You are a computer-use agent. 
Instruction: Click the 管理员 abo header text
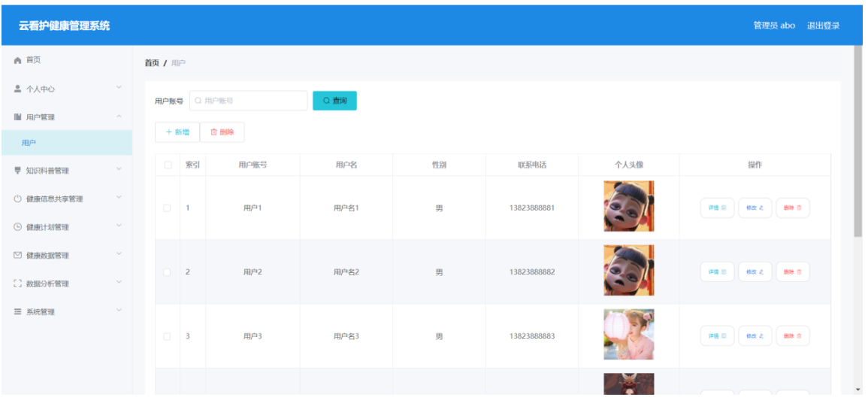pos(774,26)
